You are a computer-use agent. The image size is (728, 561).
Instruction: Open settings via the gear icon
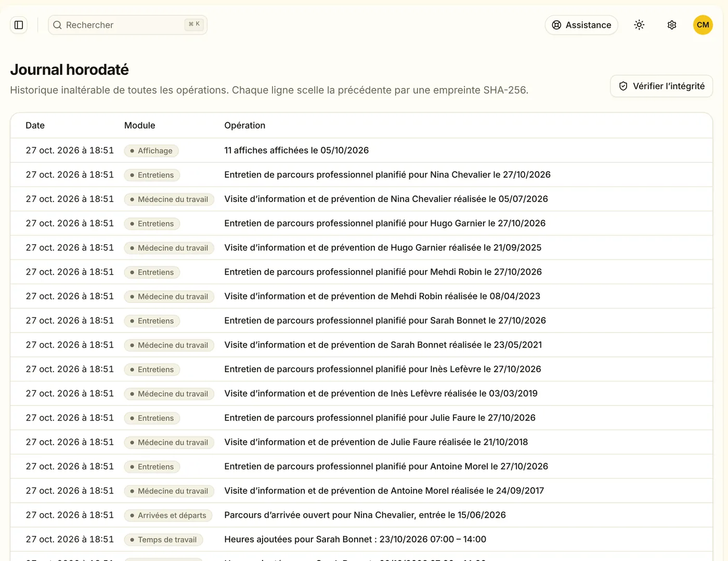[x=672, y=25]
